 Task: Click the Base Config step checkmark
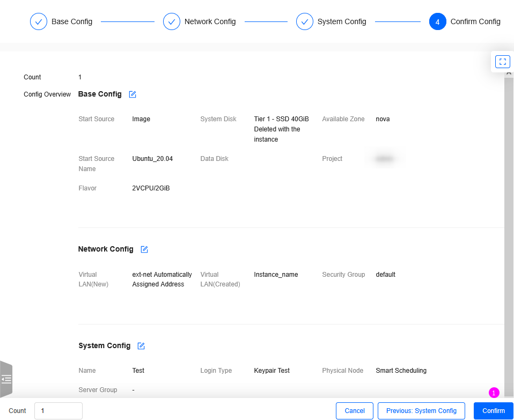pos(38,21)
